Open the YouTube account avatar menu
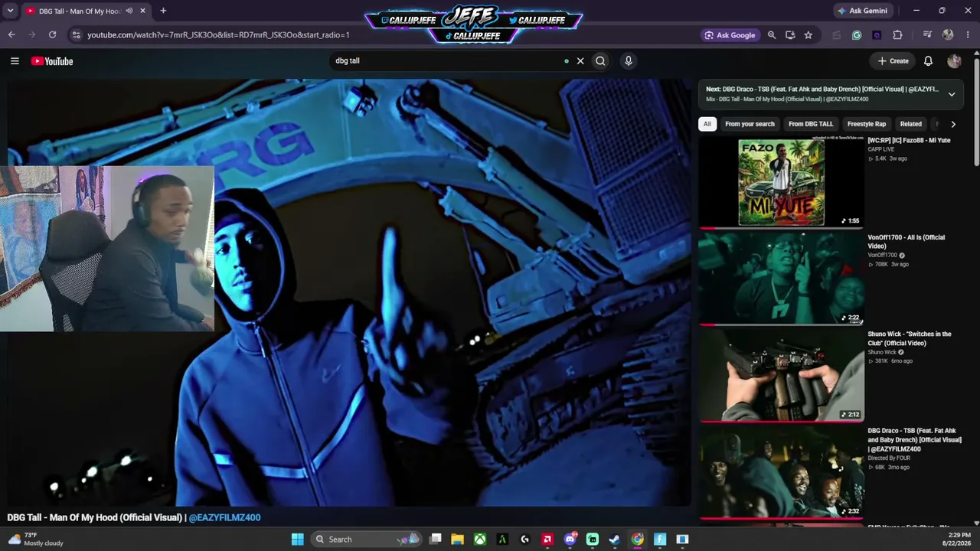Image resolution: width=980 pixels, height=551 pixels. 954,61
